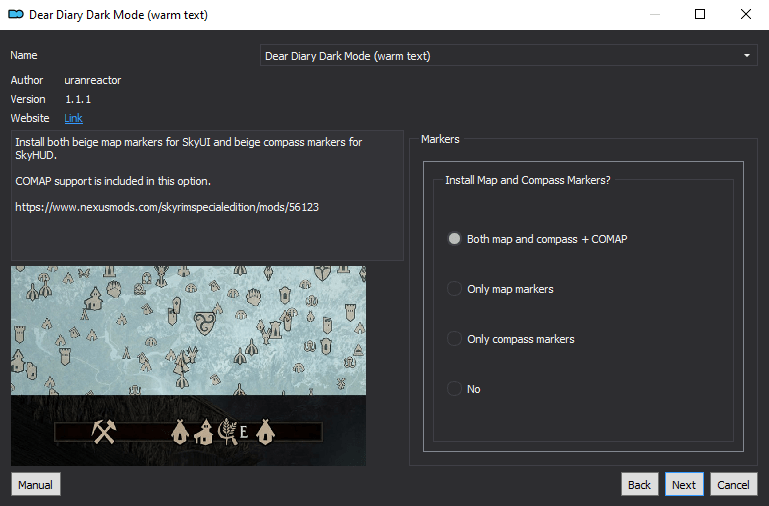
Task: Click "COMAP support is included" description line
Action: pyautogui.click(x=113, y=181)
